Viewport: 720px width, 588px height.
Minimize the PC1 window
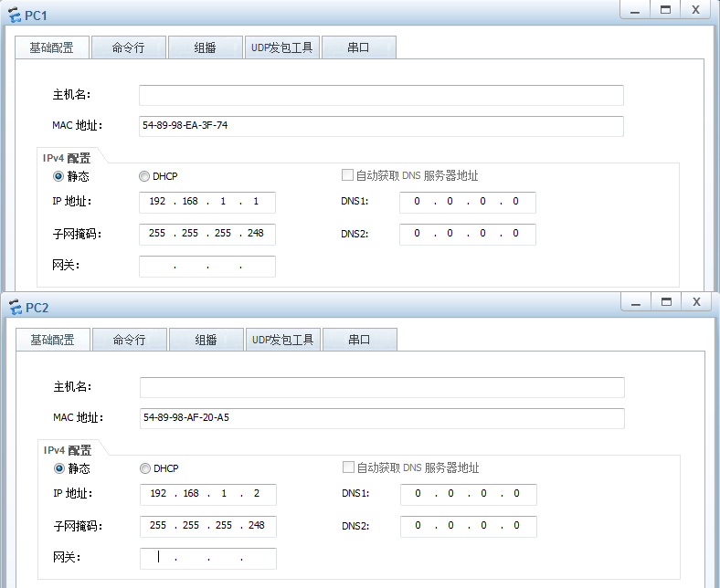(x=635, y=10)
